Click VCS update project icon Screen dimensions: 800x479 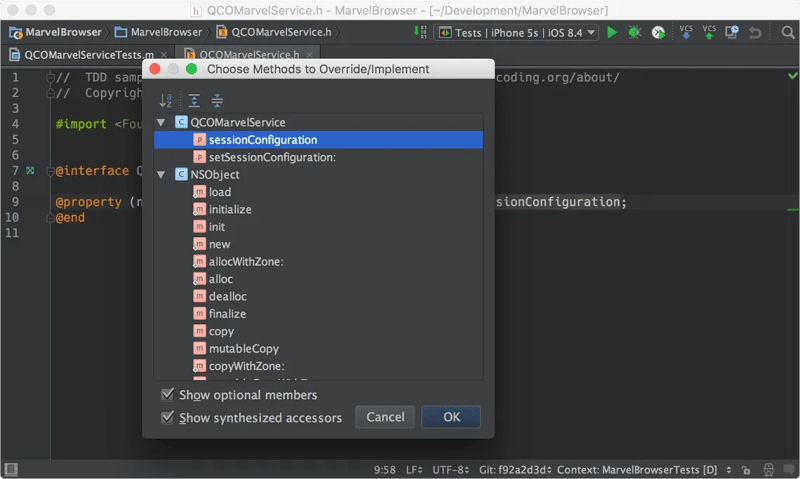686,32
